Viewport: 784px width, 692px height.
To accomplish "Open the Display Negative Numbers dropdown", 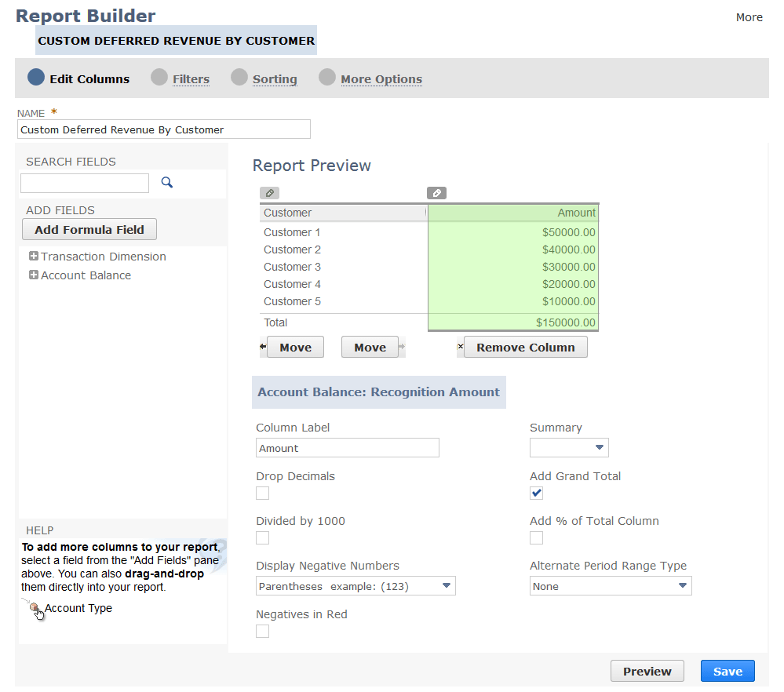I will tap(356, 586).
